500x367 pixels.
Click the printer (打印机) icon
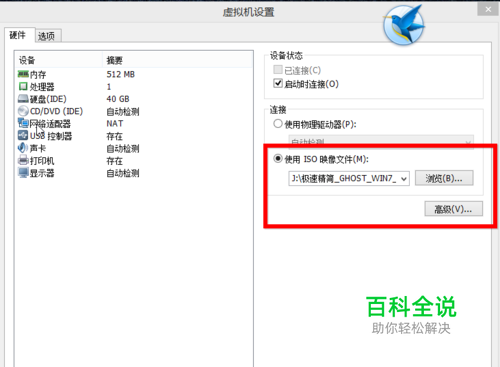(x=23, y=160)
